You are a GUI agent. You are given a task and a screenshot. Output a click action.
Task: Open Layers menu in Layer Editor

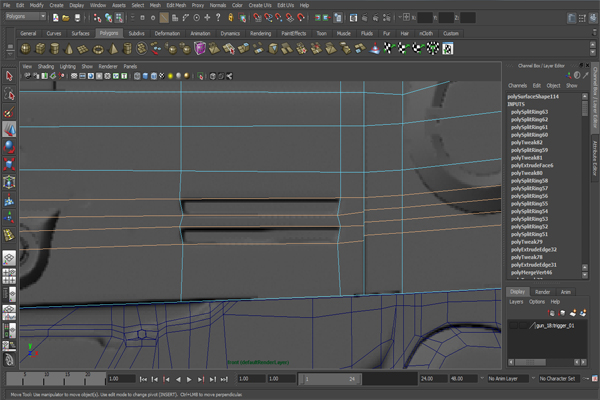pos(516,302)
